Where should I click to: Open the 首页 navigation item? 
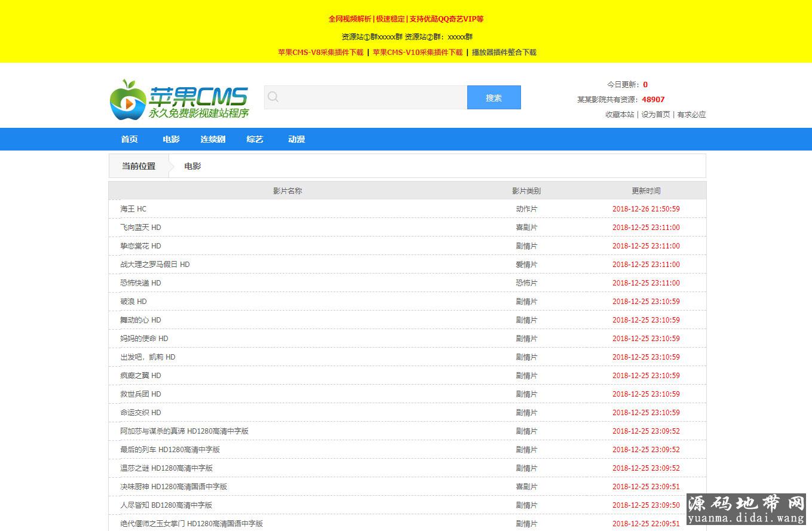[130, 139]
